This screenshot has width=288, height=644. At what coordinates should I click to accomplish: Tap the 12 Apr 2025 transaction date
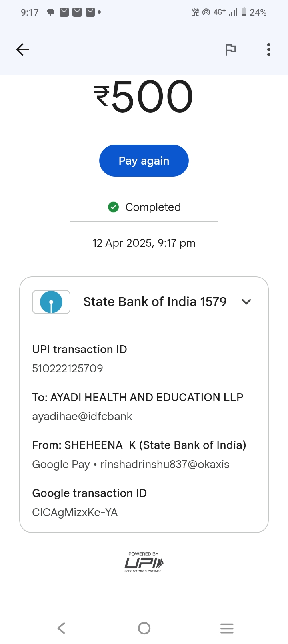click(x=144, y=243)
